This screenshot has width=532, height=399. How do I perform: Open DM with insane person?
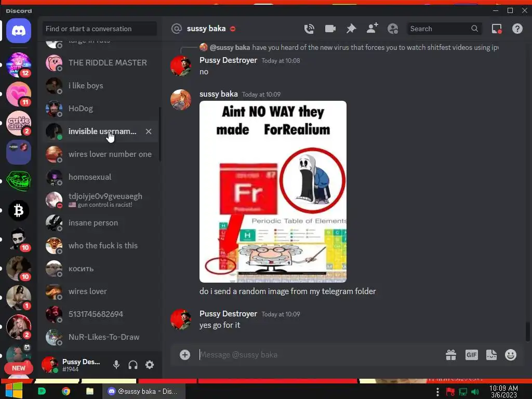click(100, 223)
